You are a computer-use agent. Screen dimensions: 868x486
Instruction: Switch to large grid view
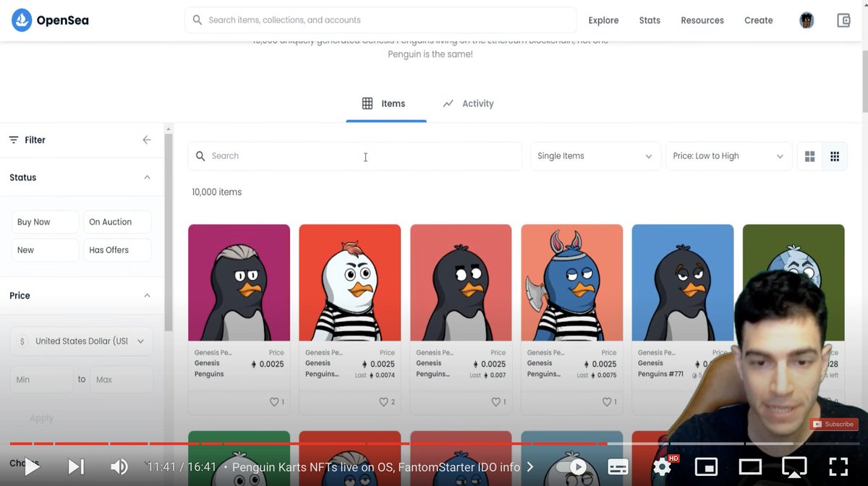click(x=809, y=156)
